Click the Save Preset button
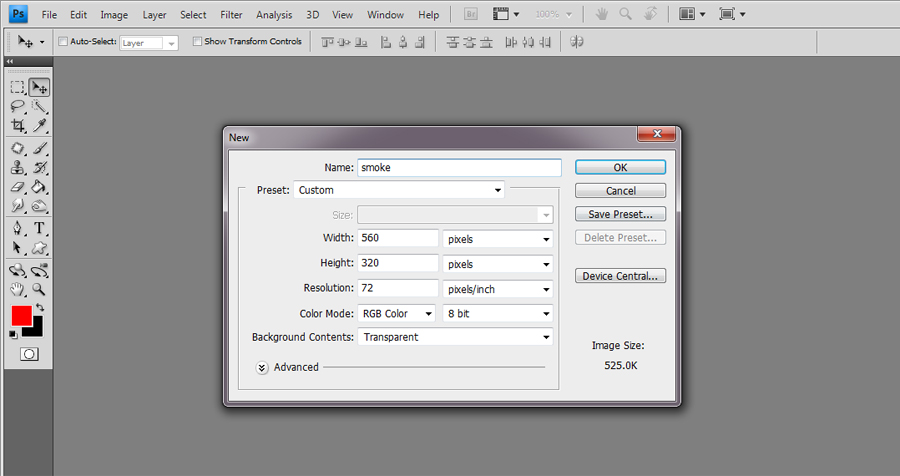 coord(620,214)
